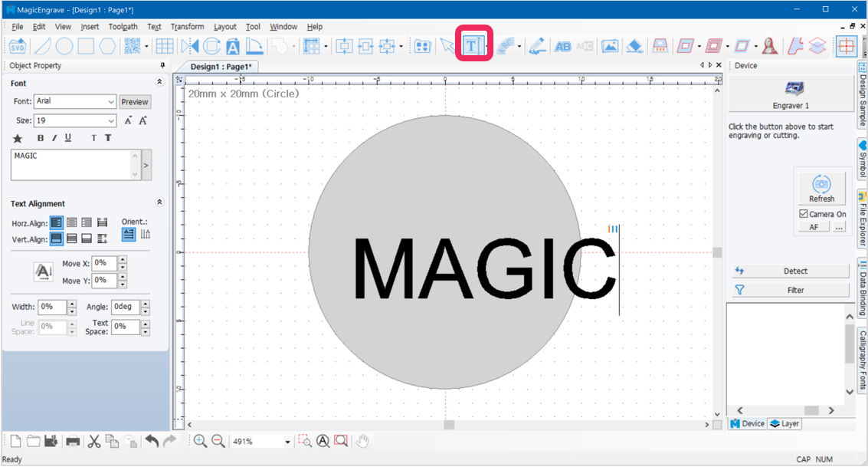Collapse the Text Alignment section

click(159, 202)
